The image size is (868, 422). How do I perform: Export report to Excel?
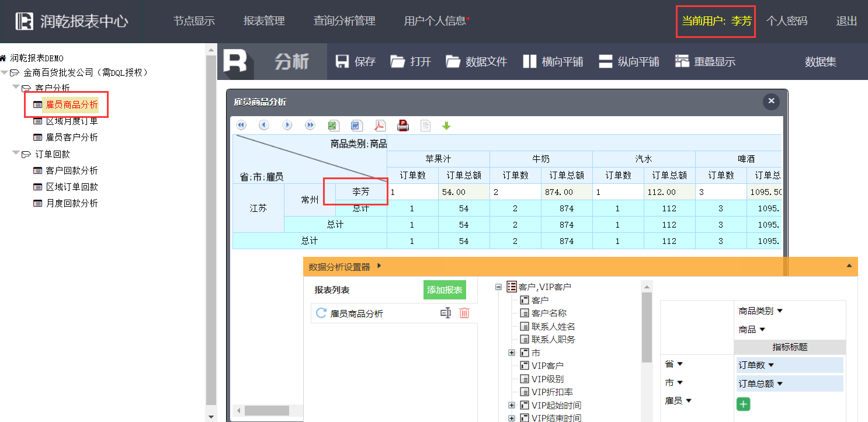tap(333, 125)
